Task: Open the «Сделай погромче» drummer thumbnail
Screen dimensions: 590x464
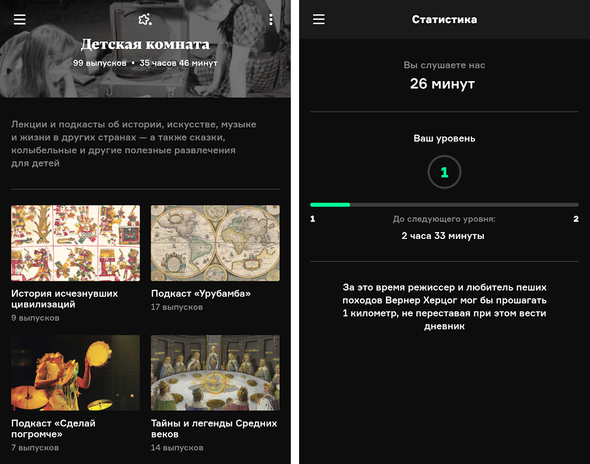Action: tap(75, 373)
